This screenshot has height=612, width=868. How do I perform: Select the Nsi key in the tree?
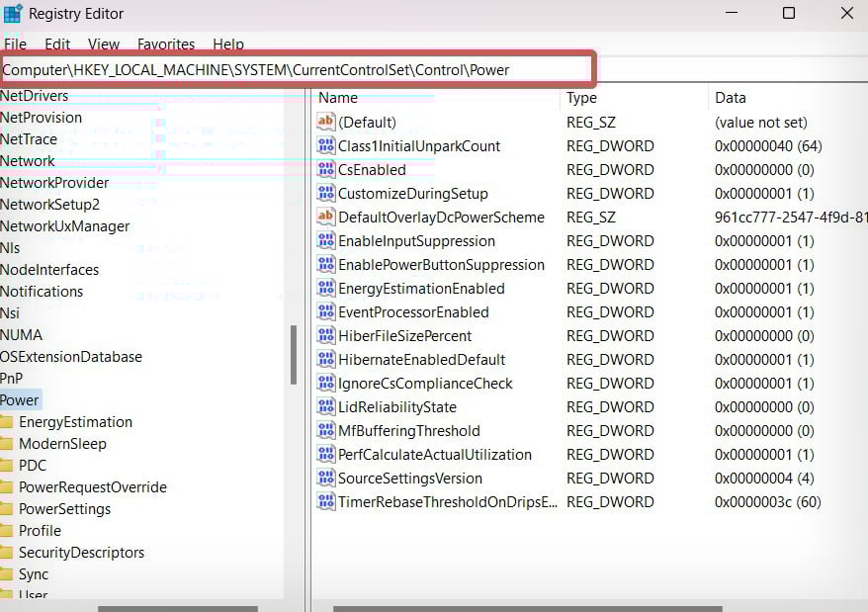pyautogui.click(x=10, y=313)
